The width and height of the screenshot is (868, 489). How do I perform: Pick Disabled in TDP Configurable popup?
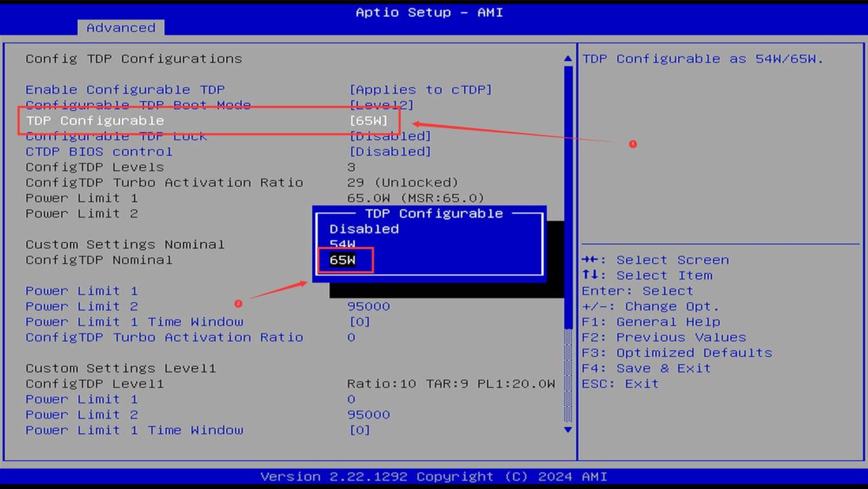click(x=364, y=229)
